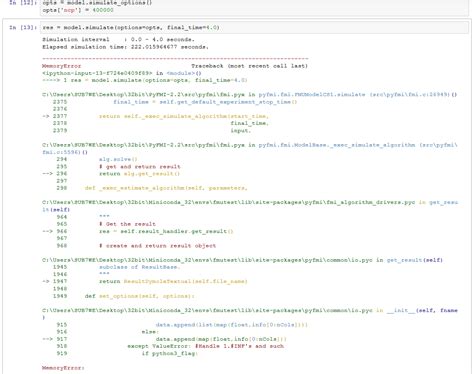The height and width of the screenshot is (374, 474).
Task: Click line 919 'if python3_flag:'
Action: pyautogui.click(x=127, y=353)
